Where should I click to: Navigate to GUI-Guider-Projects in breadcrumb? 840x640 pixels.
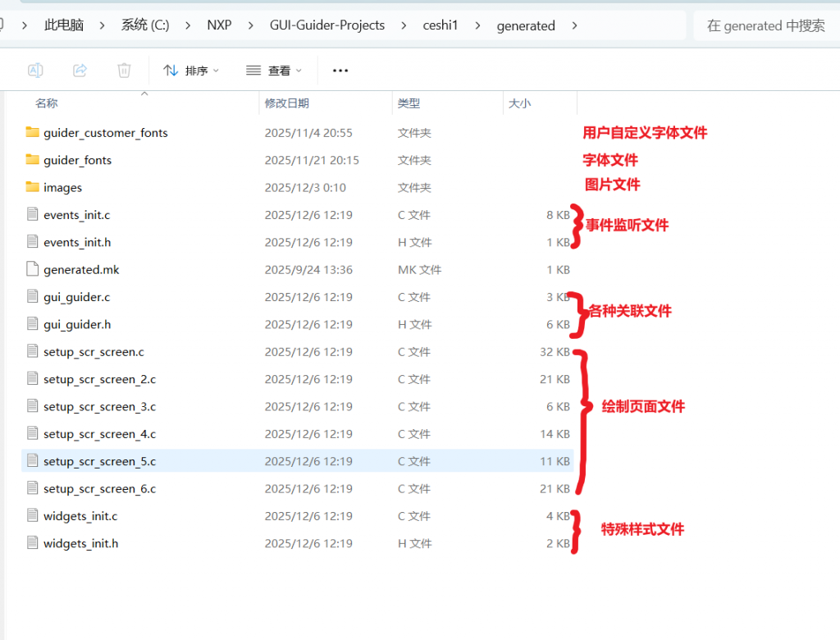[327, 25]
